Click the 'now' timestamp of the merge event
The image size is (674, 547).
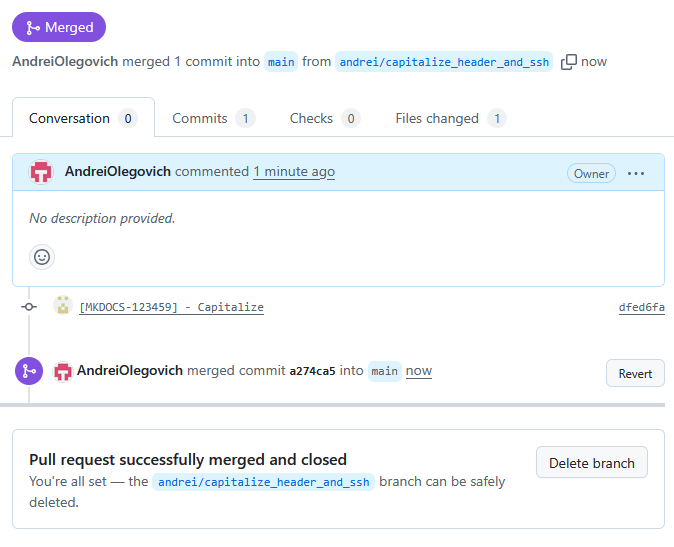419,371
